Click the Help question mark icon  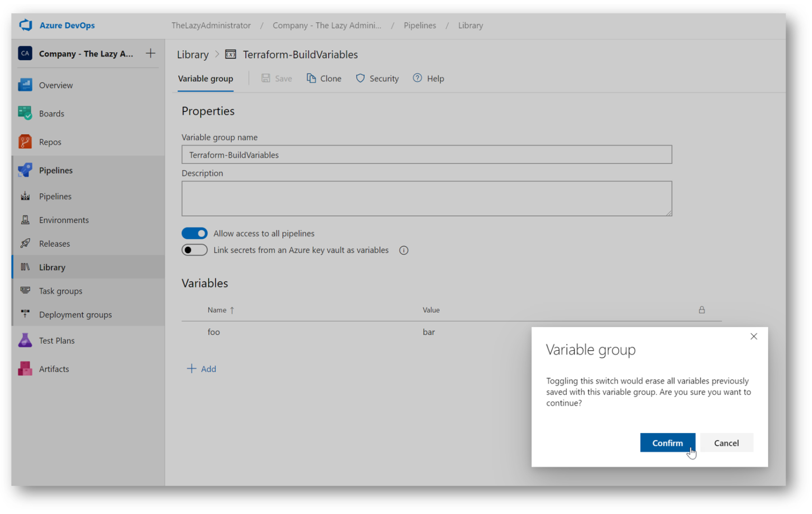(418, 78)
